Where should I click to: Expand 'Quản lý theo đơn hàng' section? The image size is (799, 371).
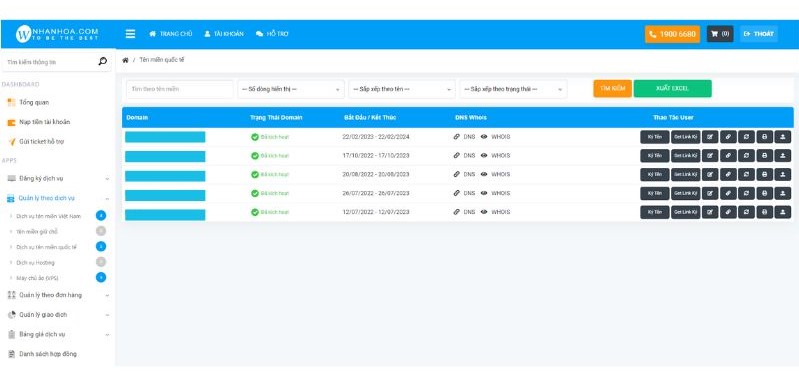pyautogui.click(x=58, y=295)
